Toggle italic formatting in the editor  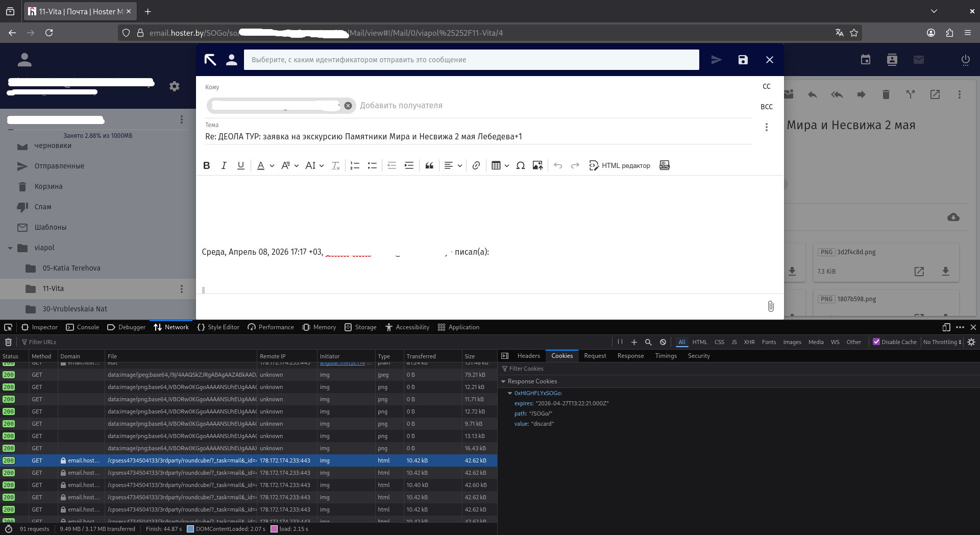(x=224, y=165)
